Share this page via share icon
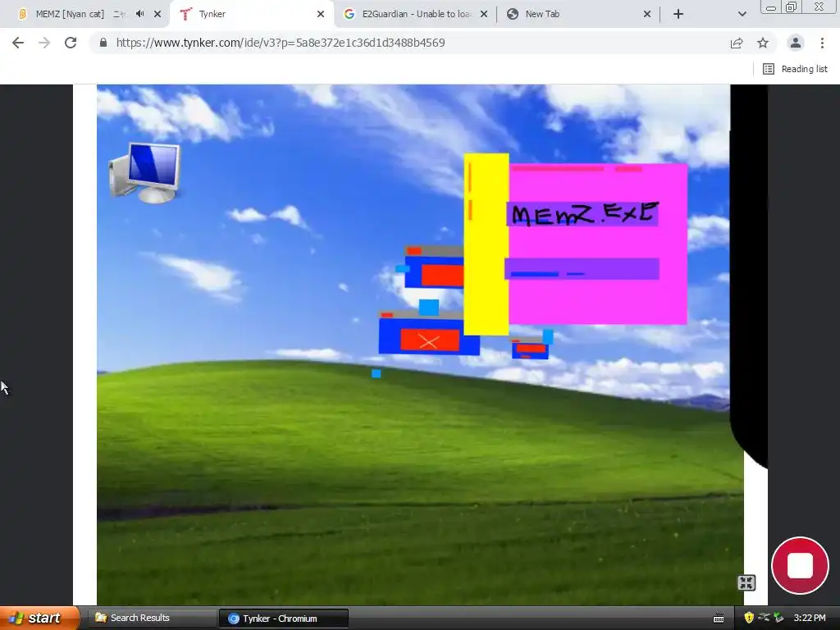This screenshot has width=840, height=630. [737, 43]
